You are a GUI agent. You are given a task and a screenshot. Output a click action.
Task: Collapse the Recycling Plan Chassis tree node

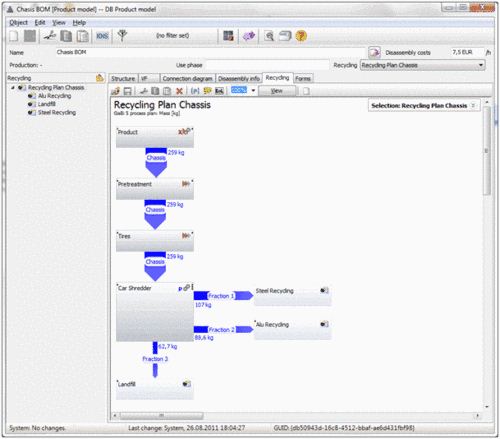[13, 88]
